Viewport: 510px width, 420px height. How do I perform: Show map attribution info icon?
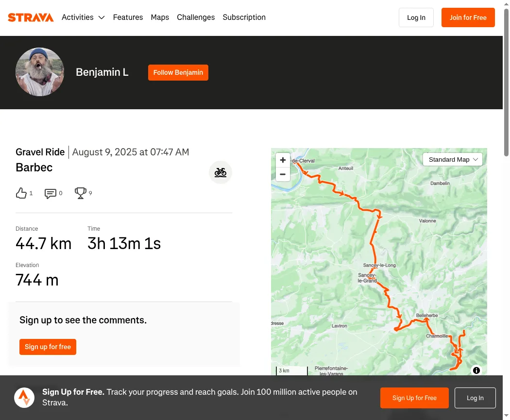[476, 370]
